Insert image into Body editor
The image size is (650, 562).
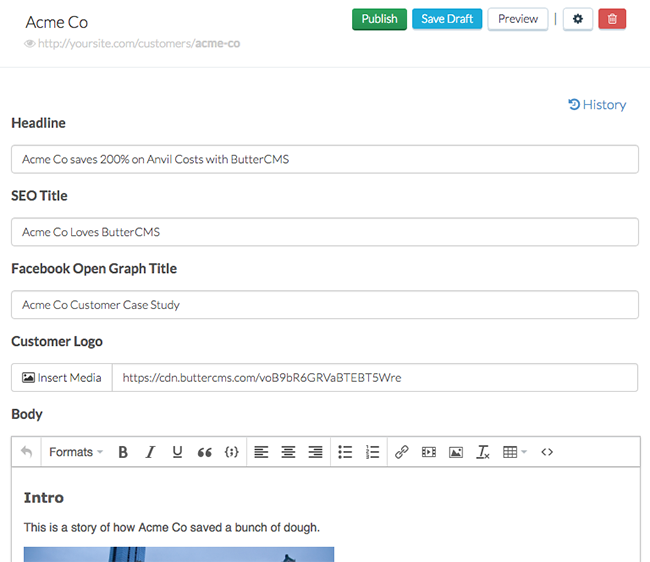coord(456,452)
